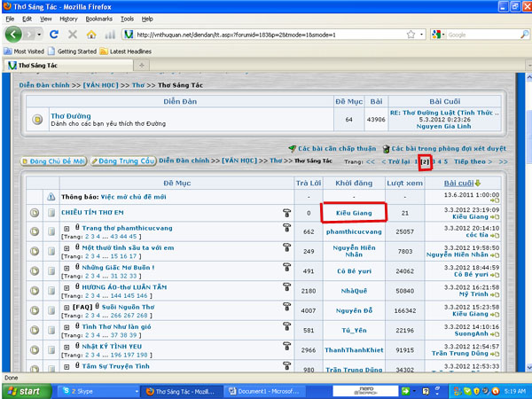This screenshot has width=532, height=399.
Task: Click the pin icon in HƯƠNG ÁO-thơ LUÂN TÂM row
Action: [286, 286]
